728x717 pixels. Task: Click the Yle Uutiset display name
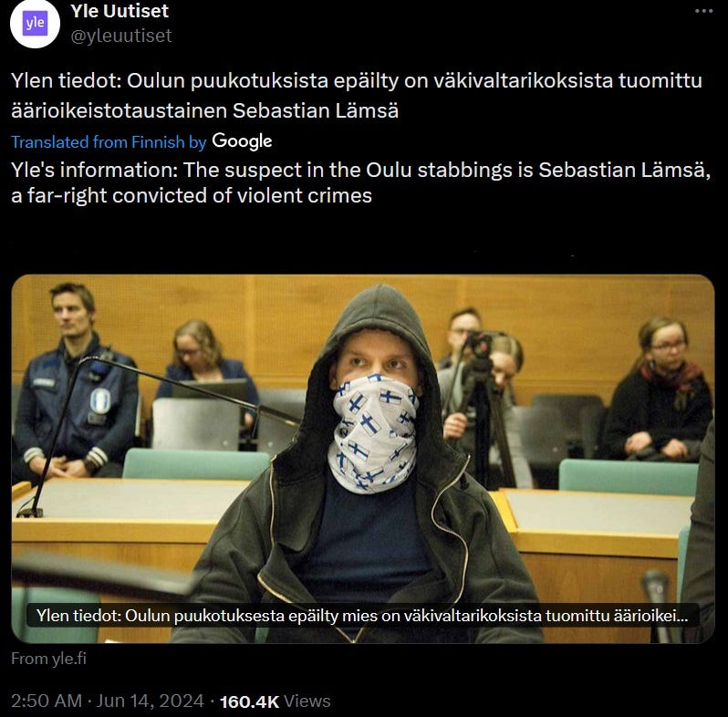120,11
